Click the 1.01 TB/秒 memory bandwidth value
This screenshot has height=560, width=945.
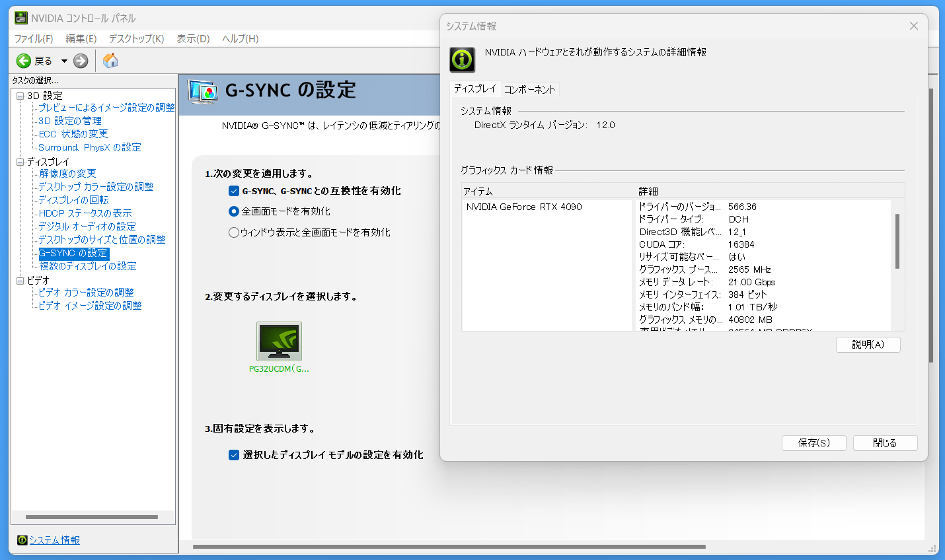pyautogui.click(x=753, y=307)
